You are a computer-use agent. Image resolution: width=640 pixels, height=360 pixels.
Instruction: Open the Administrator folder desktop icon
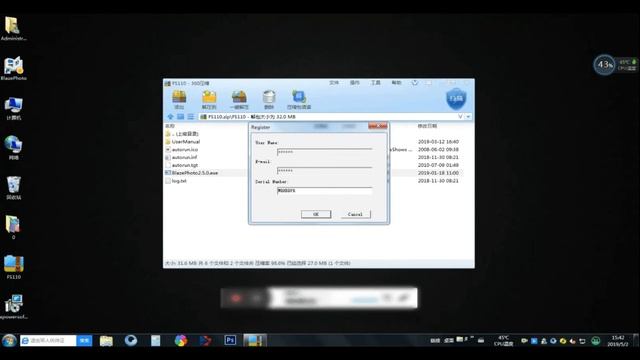point(13,29)
